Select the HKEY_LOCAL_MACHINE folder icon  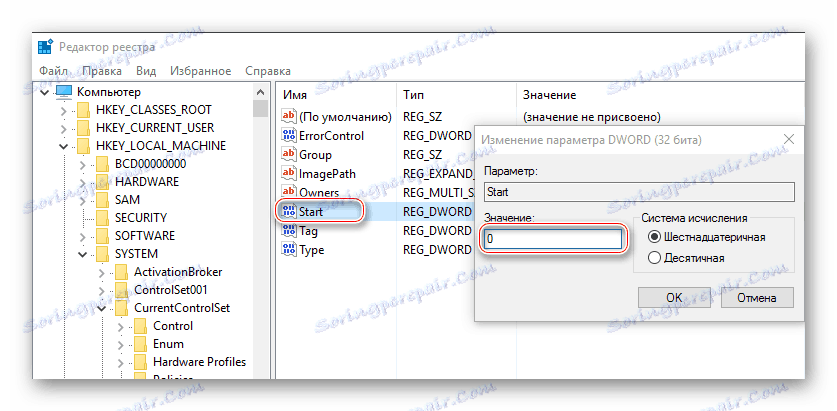(83, 146)
